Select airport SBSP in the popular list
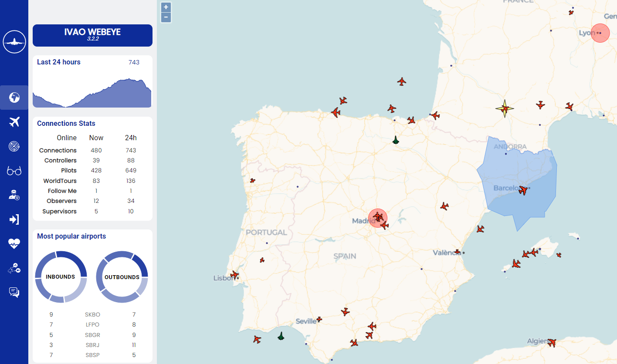Image resolution: width=617 pixels, height=364 pixels. (92, 355)
